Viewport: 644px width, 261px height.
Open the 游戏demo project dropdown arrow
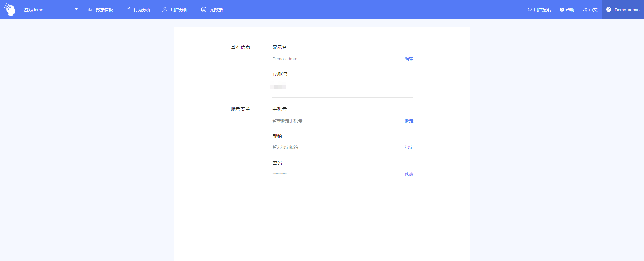[76, 9]
